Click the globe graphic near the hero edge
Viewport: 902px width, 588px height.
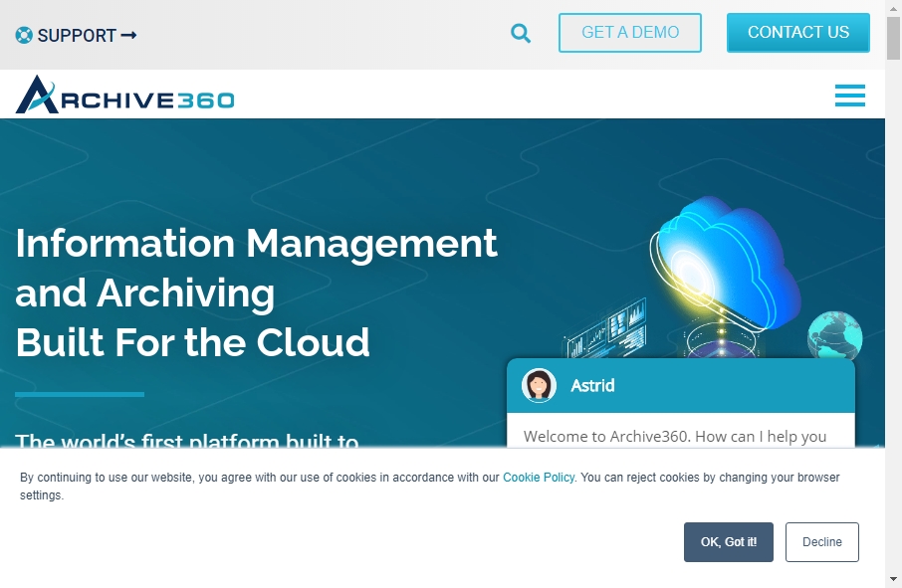pos(834,336)
